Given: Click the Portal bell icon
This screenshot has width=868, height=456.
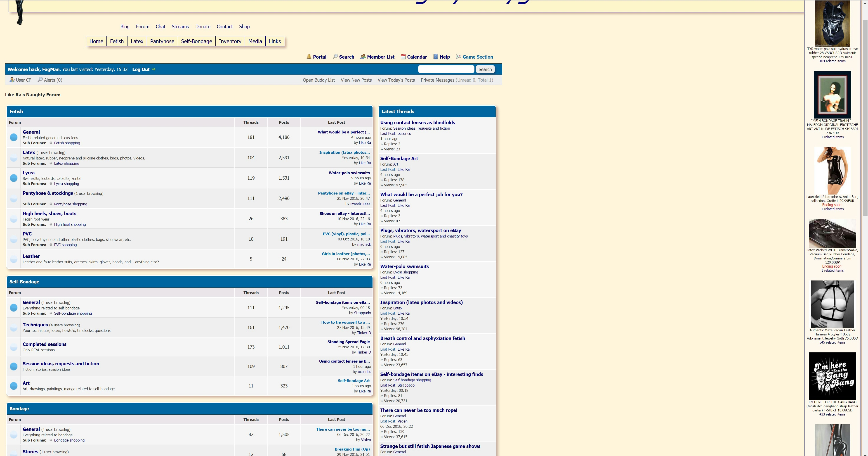Looking at the screenshot, I should pos(309,57).
